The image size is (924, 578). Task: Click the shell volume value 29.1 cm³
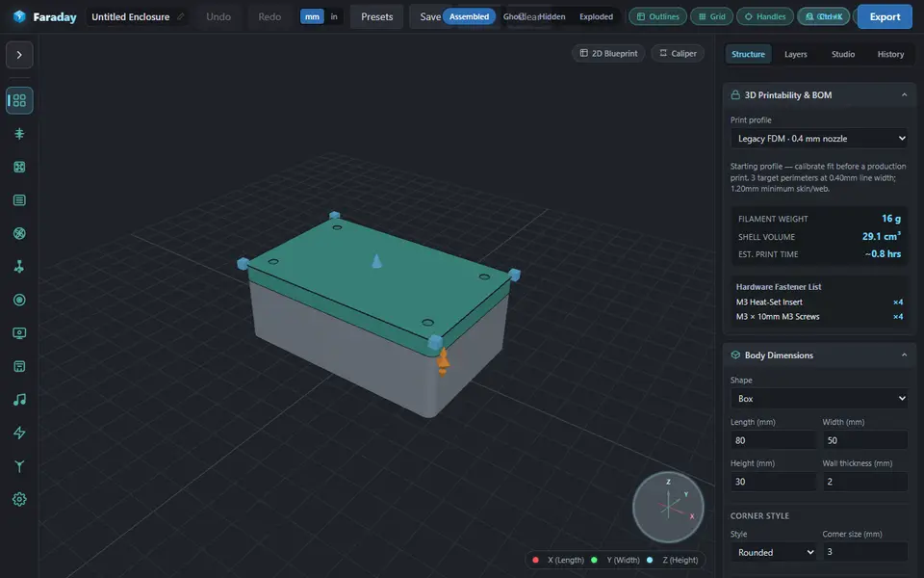882,236
